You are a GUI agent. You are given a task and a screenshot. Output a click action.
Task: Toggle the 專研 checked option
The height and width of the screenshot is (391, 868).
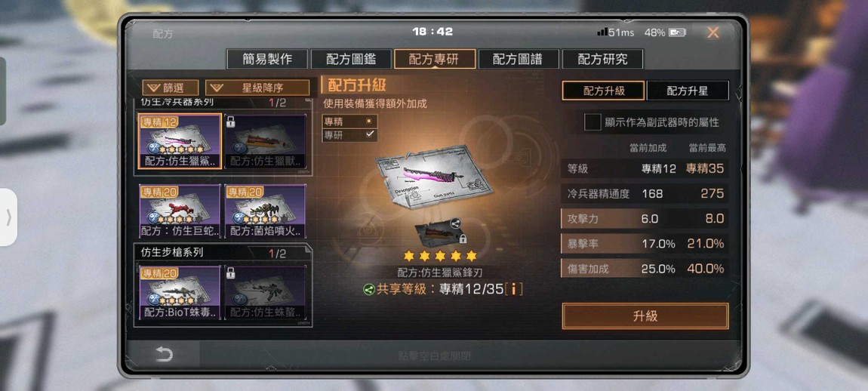(x=350, y=134)
